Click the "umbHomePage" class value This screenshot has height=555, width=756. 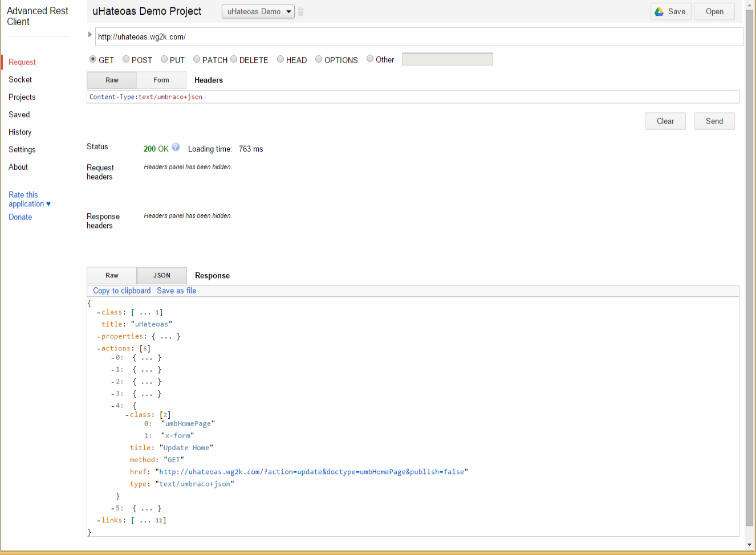(188, 424)
